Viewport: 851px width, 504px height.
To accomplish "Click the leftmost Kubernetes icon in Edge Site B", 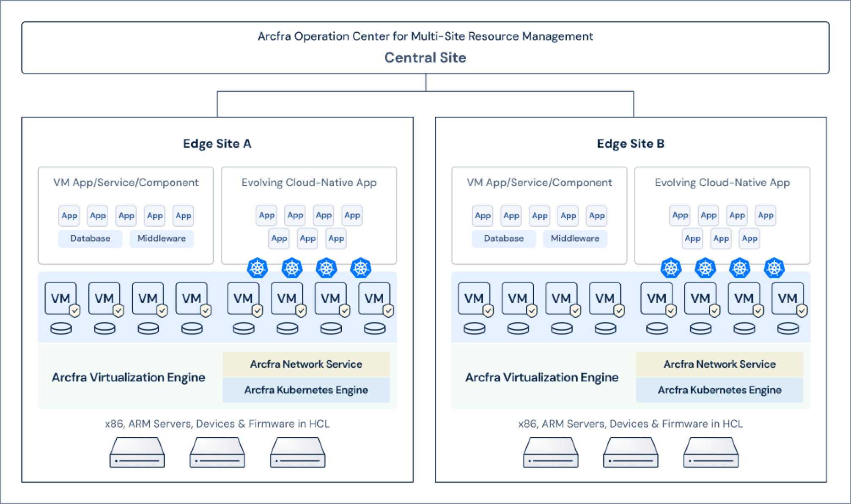I will [x=671, y=268].
